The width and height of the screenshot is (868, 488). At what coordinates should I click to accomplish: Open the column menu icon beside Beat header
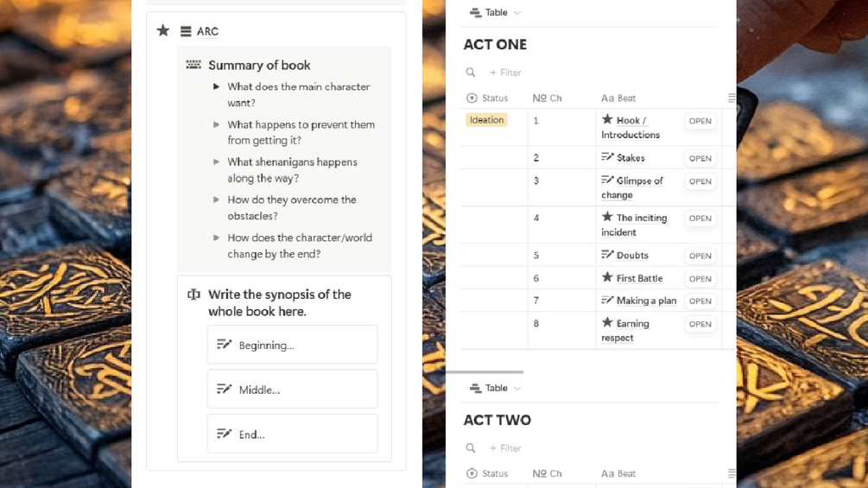(x=731, y=98)
